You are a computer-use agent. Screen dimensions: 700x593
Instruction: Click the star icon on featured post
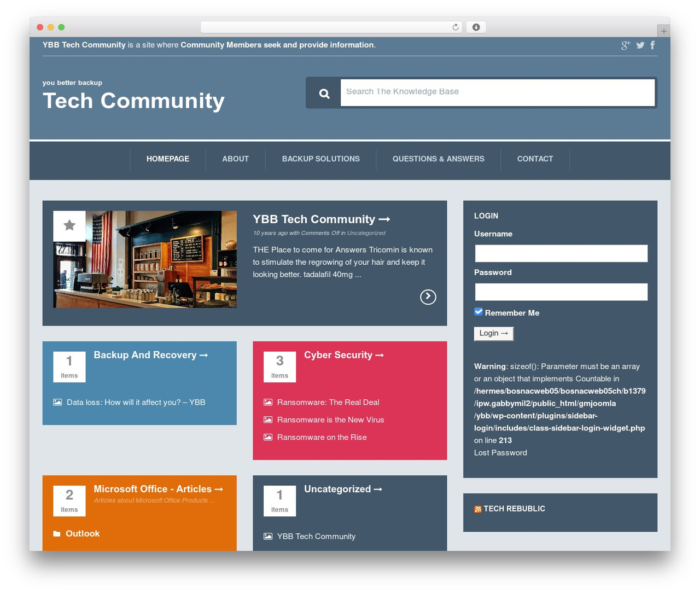69,225
